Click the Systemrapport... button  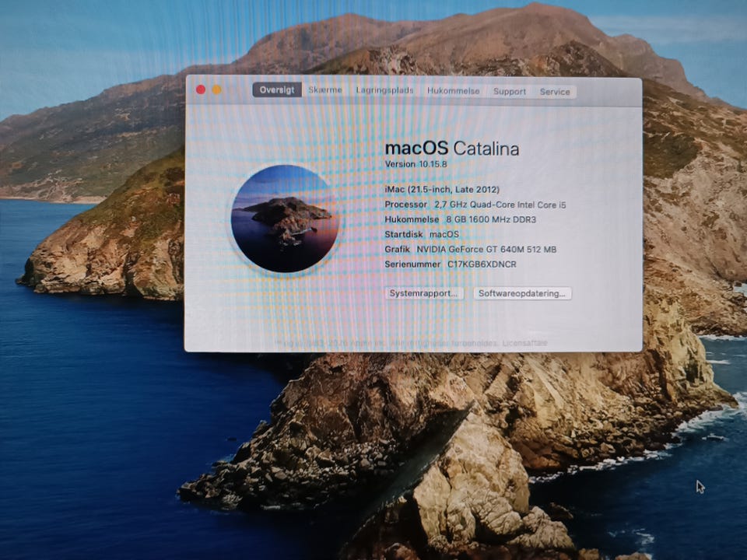point(423,293)
